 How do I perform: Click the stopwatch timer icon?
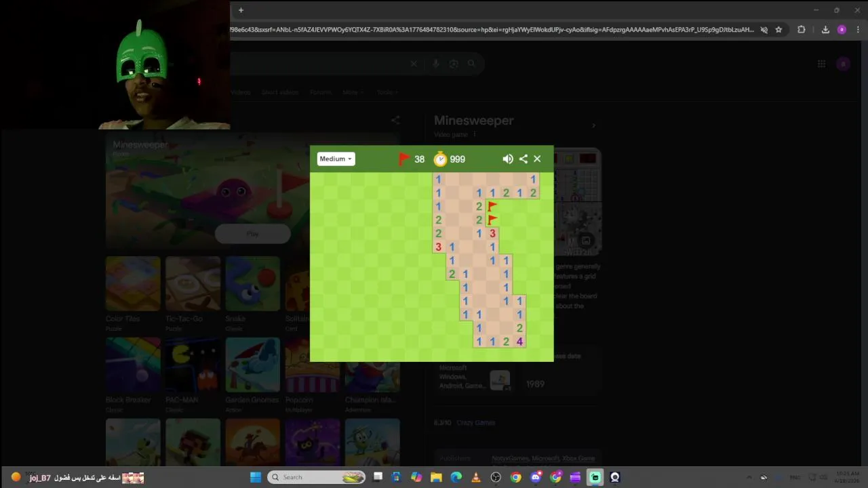(x=441, y=159)
